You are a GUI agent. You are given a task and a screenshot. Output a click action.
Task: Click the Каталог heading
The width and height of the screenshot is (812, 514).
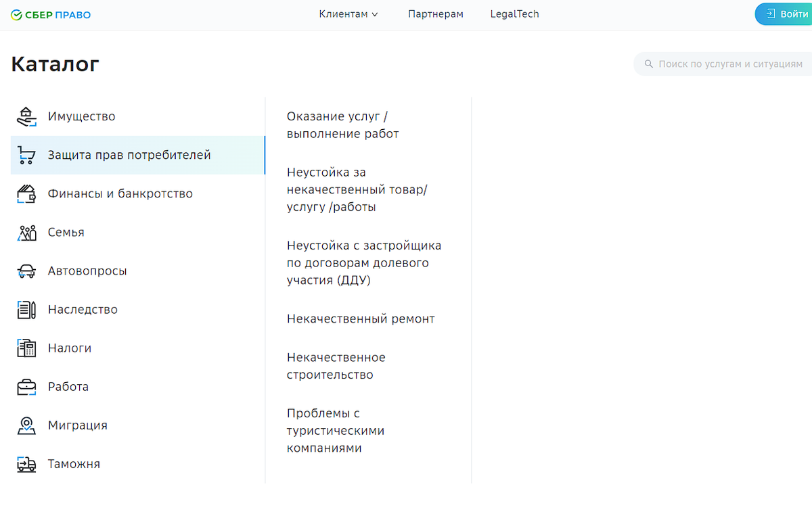55,64
